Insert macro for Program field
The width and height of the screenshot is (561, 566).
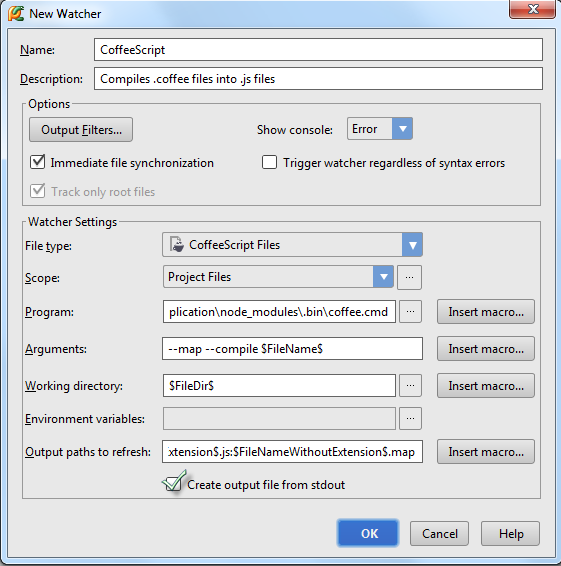(486, 312)
